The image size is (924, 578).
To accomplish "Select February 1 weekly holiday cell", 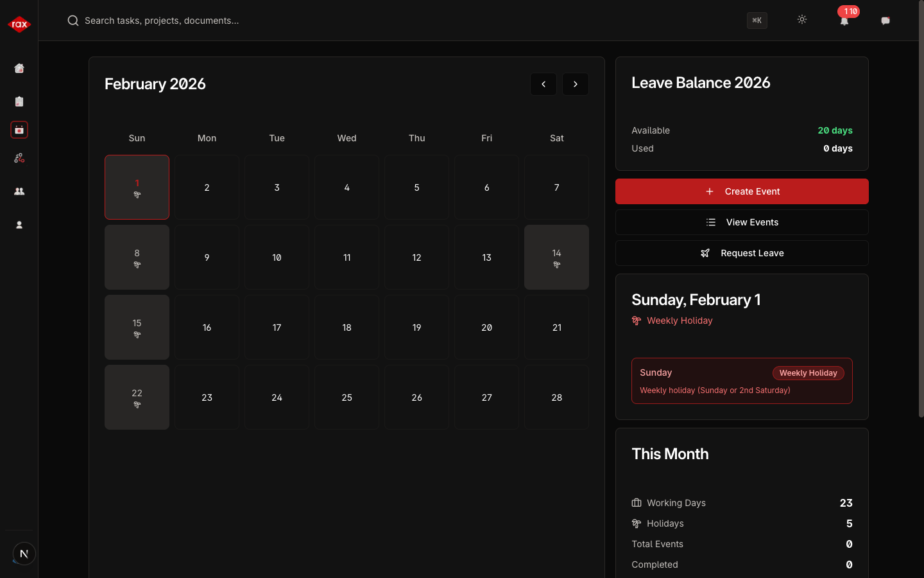I will (137, 187).
